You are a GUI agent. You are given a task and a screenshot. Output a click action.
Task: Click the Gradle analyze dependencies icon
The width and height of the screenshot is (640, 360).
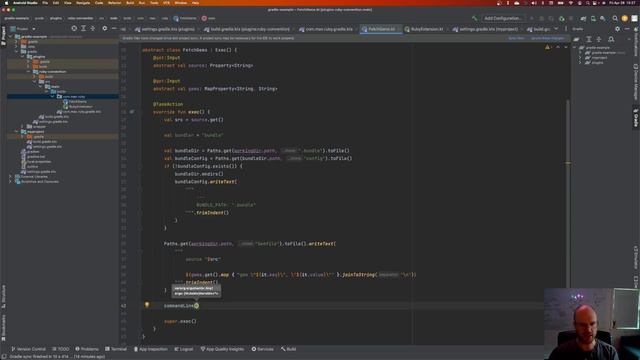[611, 39]
